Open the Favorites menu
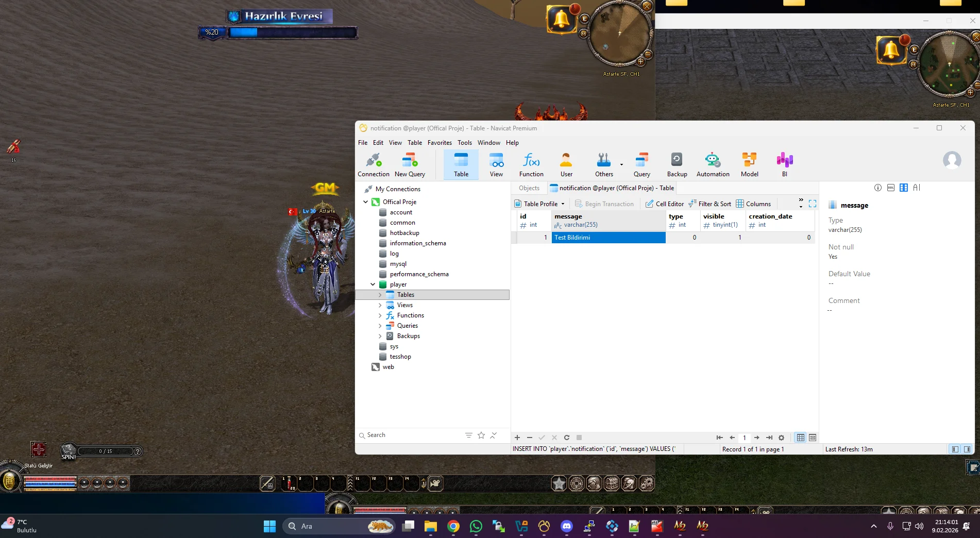Image resolution: width=980 pixels, height=538 pixels. [439, 143]
